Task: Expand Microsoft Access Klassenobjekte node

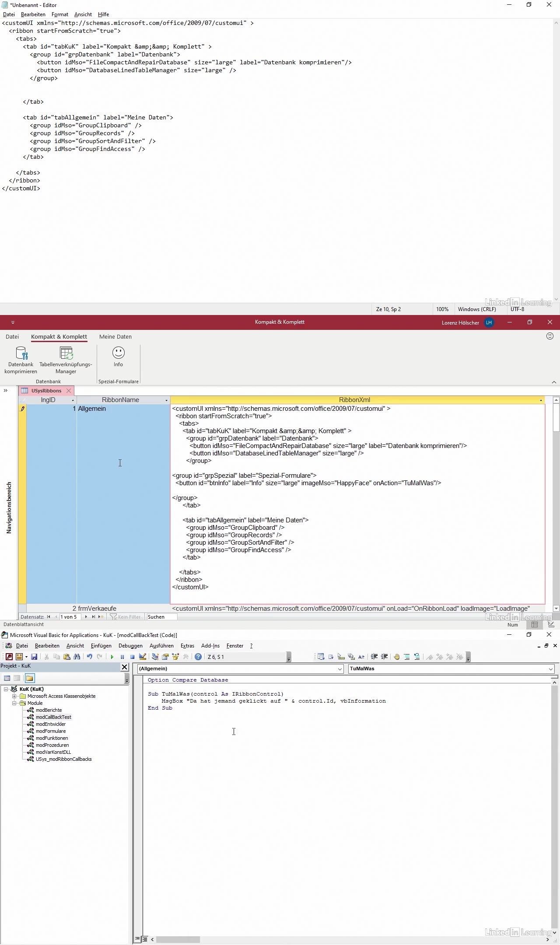Action: click(x=14, y=696)
